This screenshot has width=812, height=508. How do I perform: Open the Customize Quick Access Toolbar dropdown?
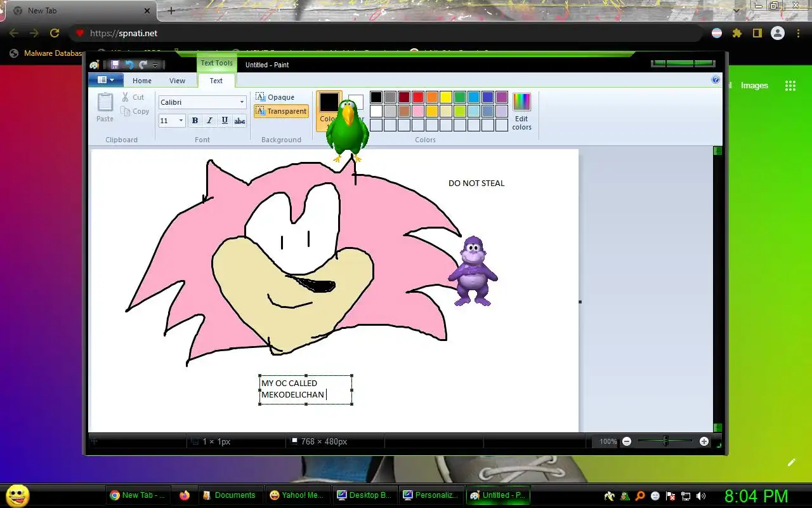(155, 65)
